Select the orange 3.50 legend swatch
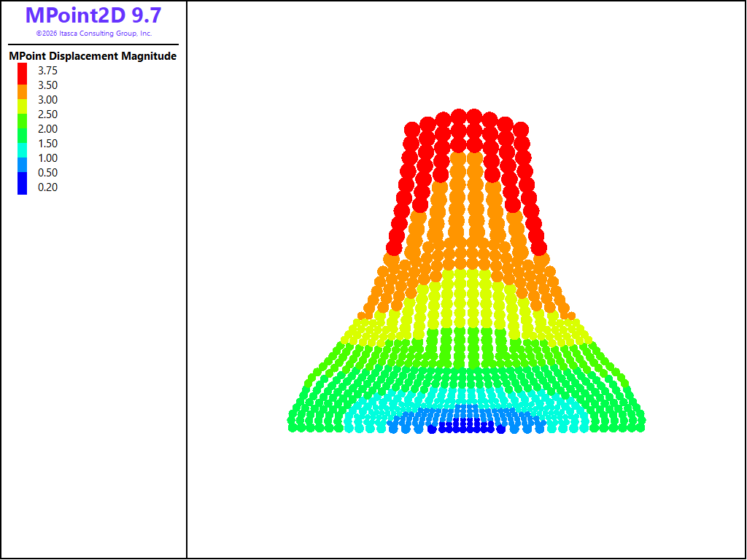 coord(23,92)
